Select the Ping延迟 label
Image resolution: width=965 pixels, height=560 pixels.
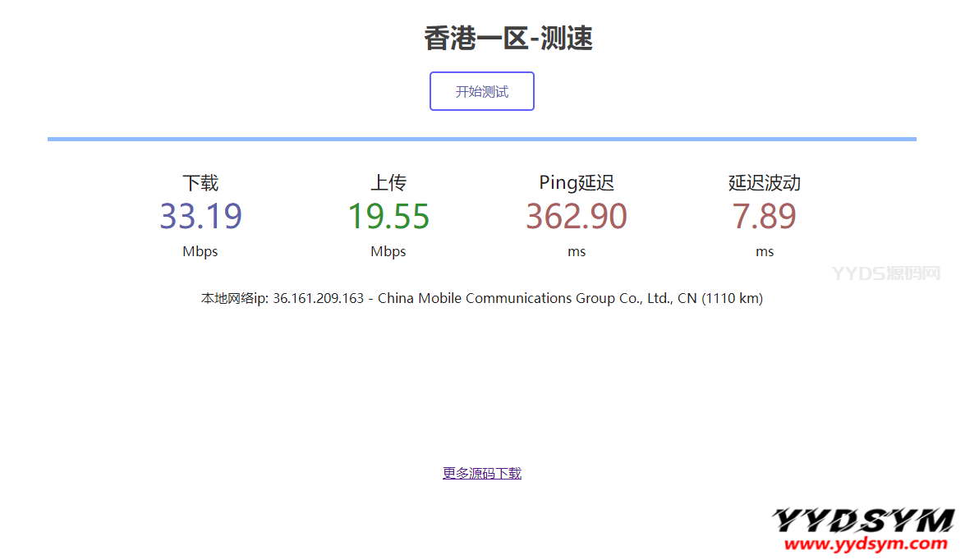pos(577,182)
